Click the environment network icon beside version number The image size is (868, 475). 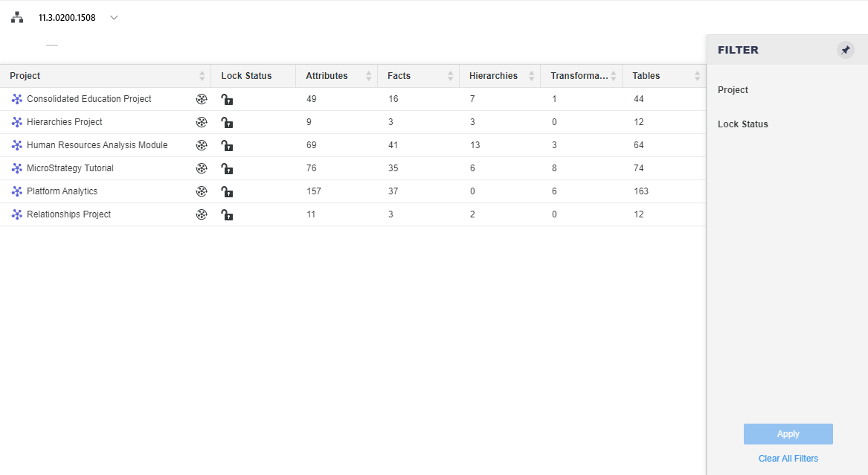16,18
